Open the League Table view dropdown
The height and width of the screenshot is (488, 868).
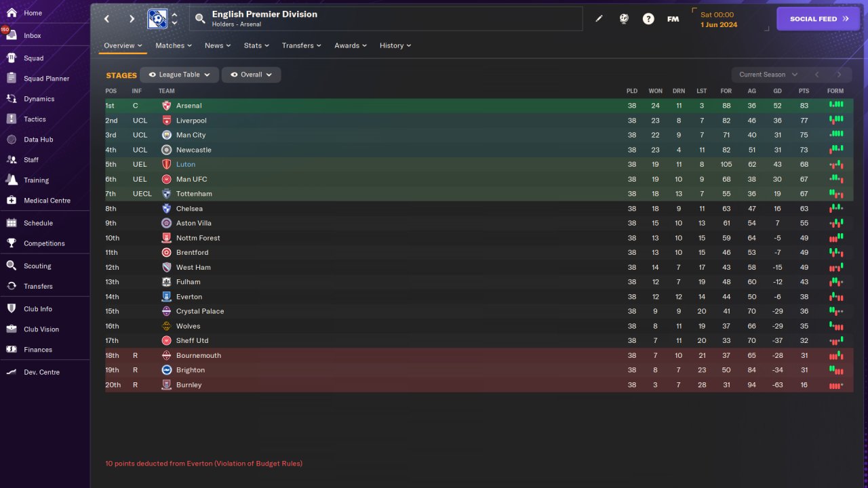(x=179, y=75)
